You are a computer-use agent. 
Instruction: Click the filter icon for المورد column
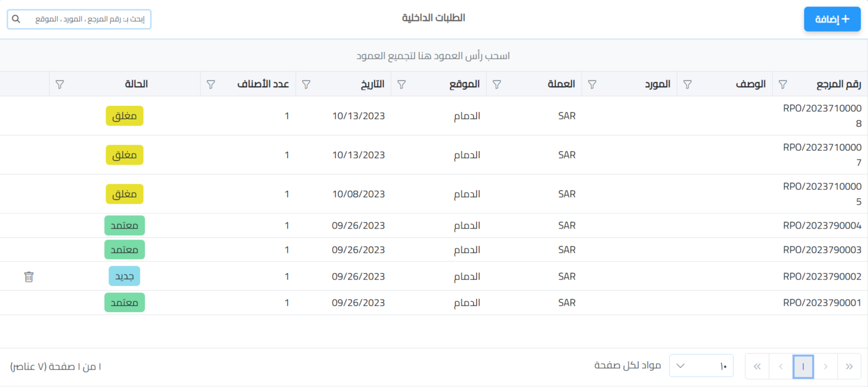(592, 84)
